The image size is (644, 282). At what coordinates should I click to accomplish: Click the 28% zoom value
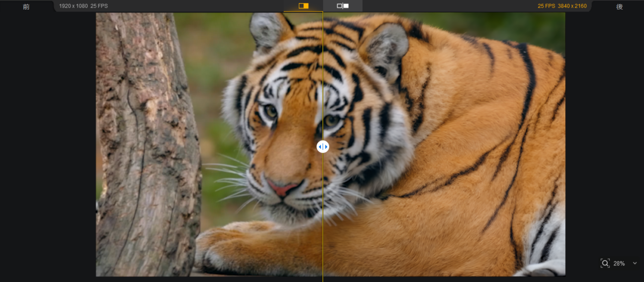point(619,263)
